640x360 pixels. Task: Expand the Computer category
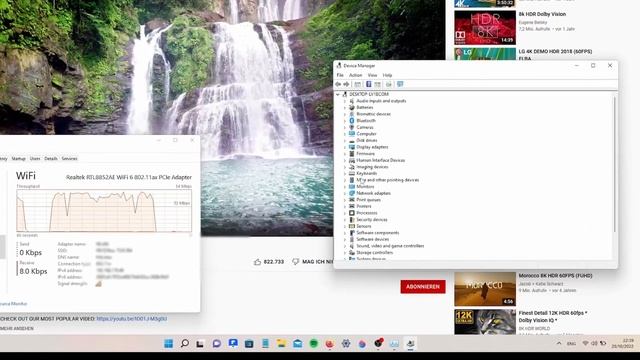(345, 134)
